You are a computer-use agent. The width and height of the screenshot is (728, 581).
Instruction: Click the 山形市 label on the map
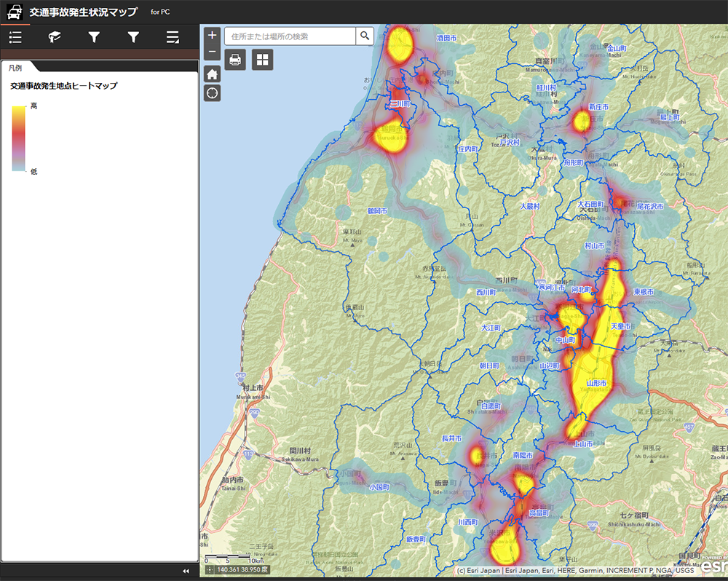tap(596, 383)
